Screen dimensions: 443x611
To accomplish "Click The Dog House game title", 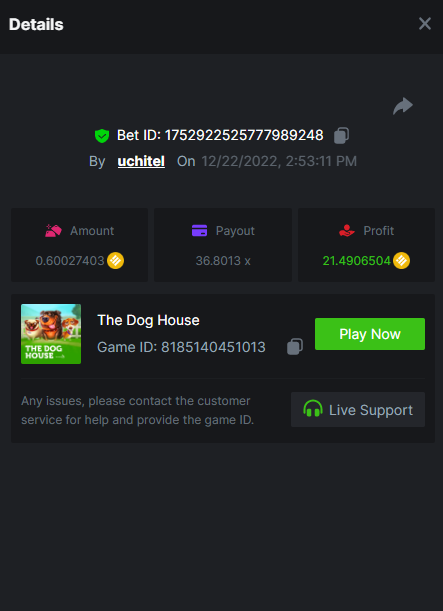I will click(148, 320).
